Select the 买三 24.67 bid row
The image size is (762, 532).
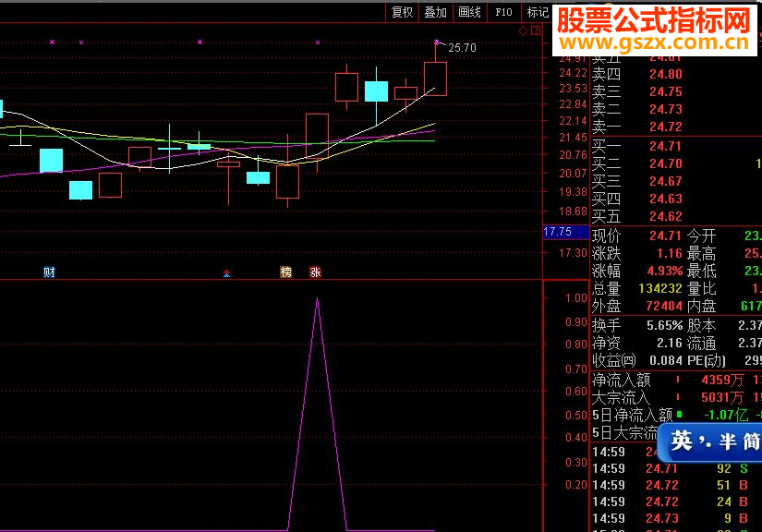[x=676, y=181]
